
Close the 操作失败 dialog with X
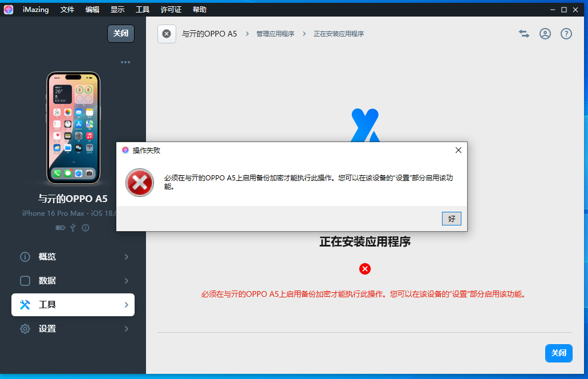[x=458, y=150]
